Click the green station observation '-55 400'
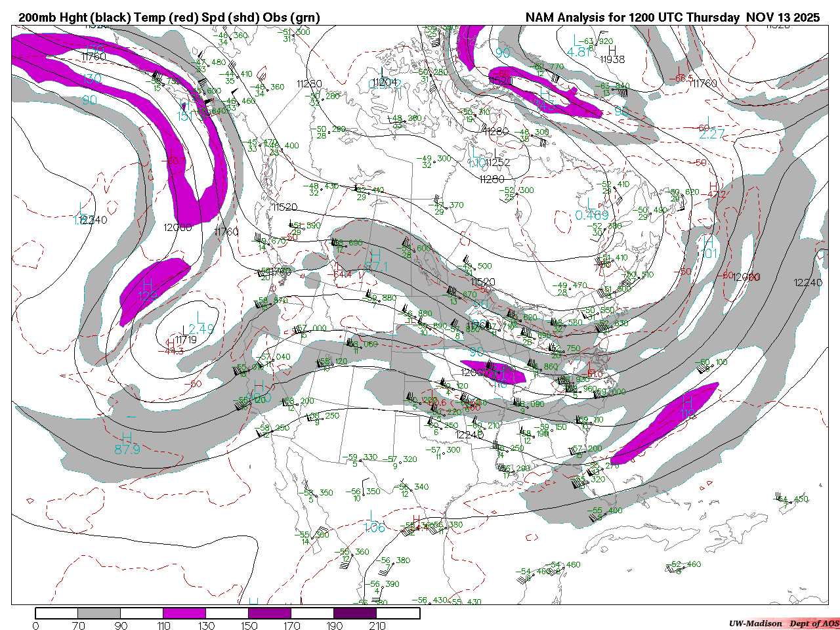The image size is (840, 630). tap(604, 511)
